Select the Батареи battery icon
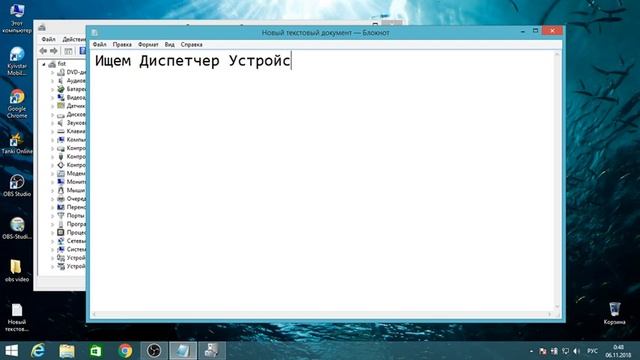This screenshot has height=360, width=640. (61, 89)
